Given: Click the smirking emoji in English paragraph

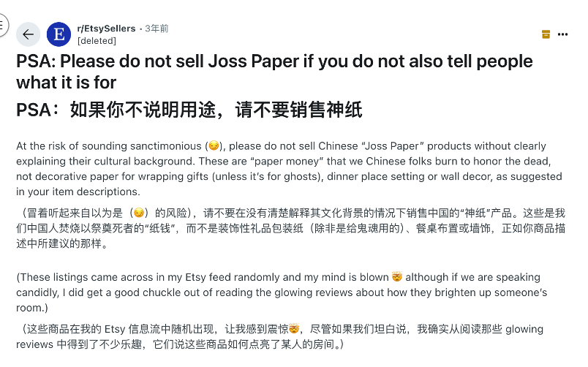Looking at the screenshot, I should (214, 146).
